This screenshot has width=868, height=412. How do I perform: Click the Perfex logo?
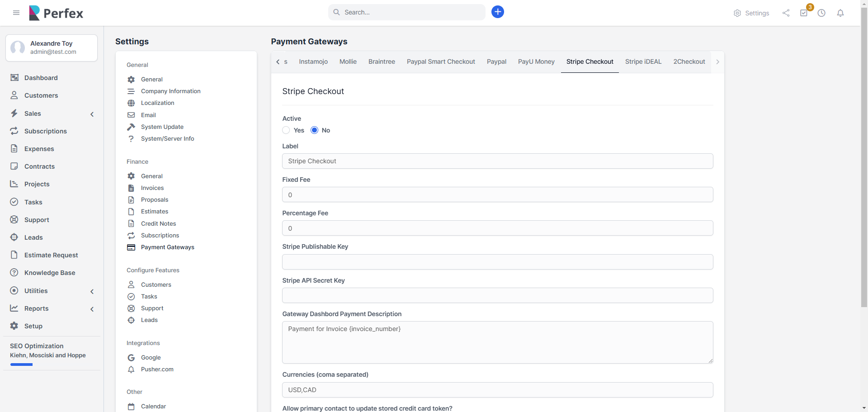click(56, 13)
